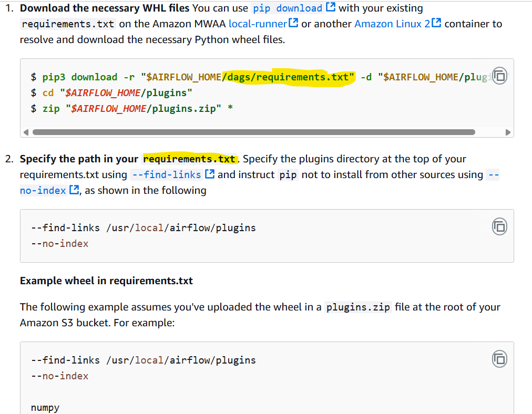The height and width of the screenshot is (414, 532).
Task: Click the cd "$AIRFLOW_HOME/plugins" command line
Action: [111, 93]
